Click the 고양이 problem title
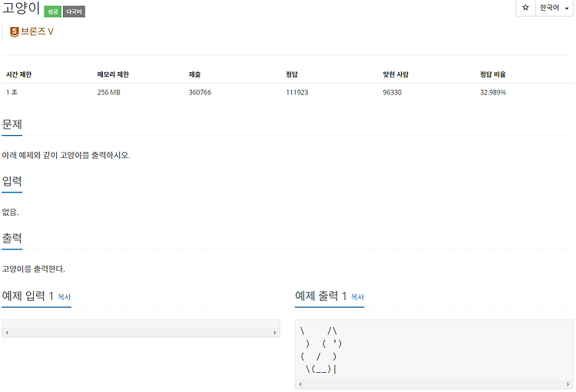The image size is (576, 392). click(21, 8)
